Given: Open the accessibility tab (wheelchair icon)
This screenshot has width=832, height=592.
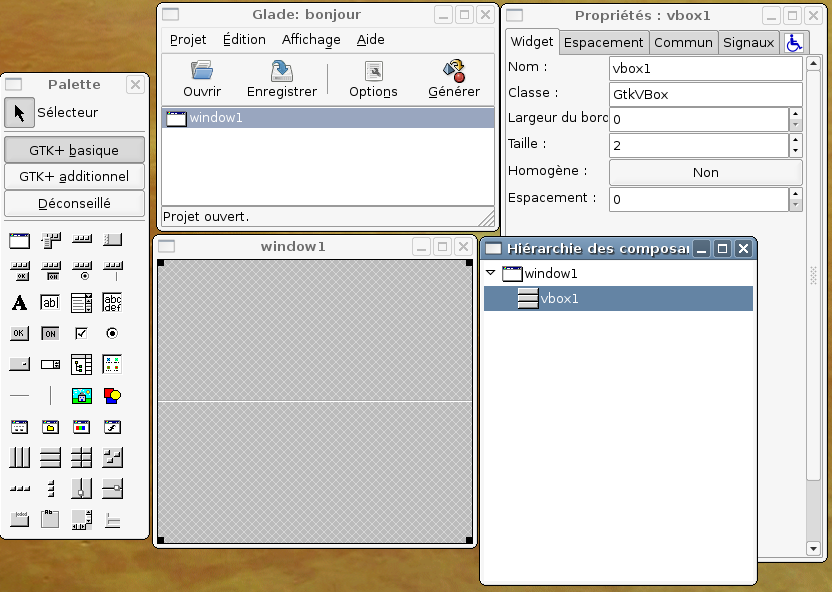Looking at the screenshot, I should 794,42.
